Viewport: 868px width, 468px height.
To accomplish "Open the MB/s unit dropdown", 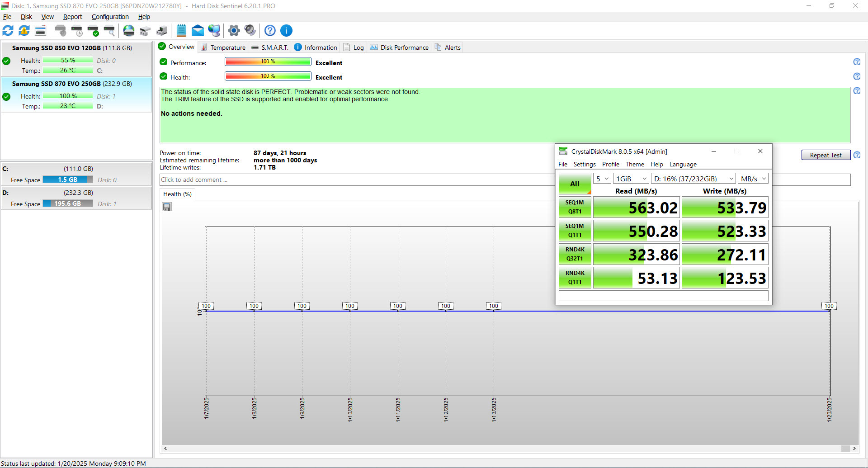I will pyautogui.click(x=753, y=179).
